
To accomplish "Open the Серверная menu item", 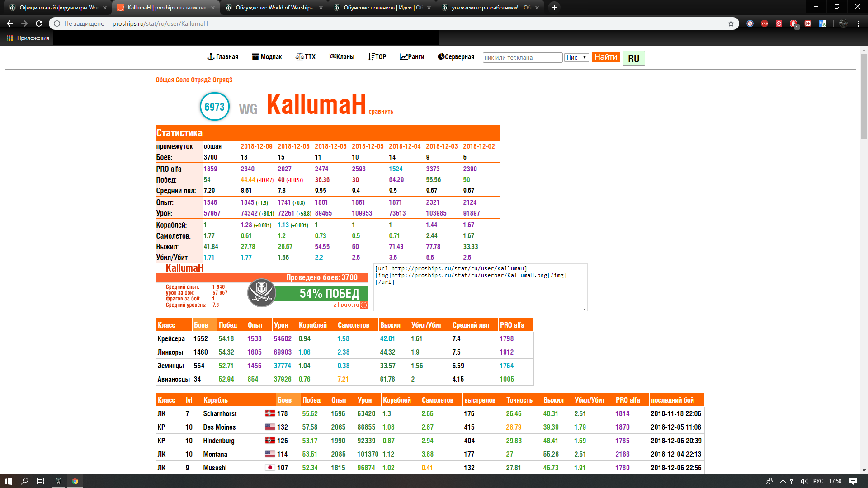I will [x=456, y=57].
